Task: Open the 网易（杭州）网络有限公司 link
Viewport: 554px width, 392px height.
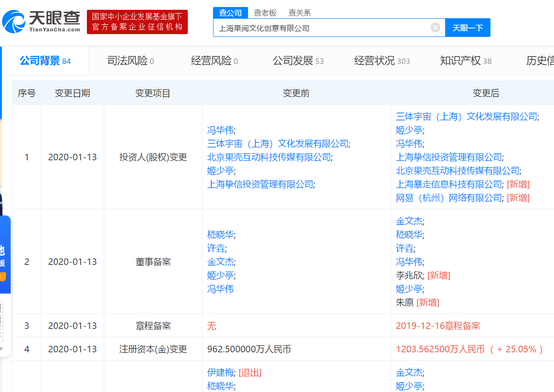Action: point(449,198)
